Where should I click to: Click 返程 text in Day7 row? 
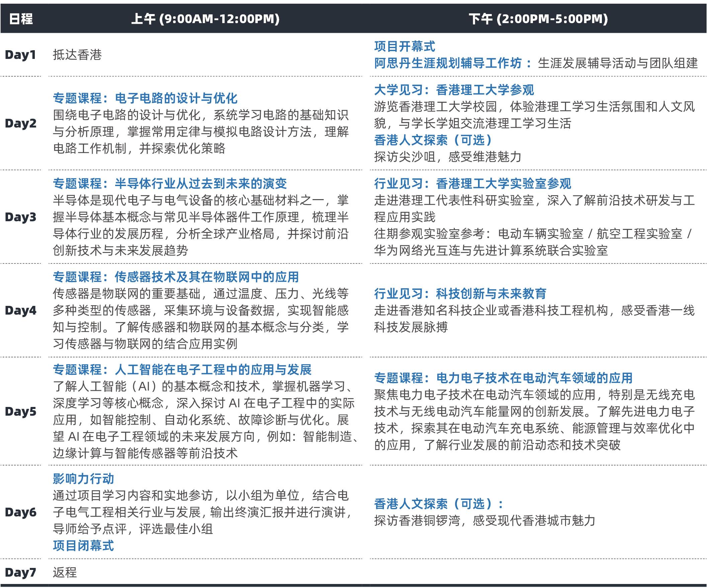(65, 572)
